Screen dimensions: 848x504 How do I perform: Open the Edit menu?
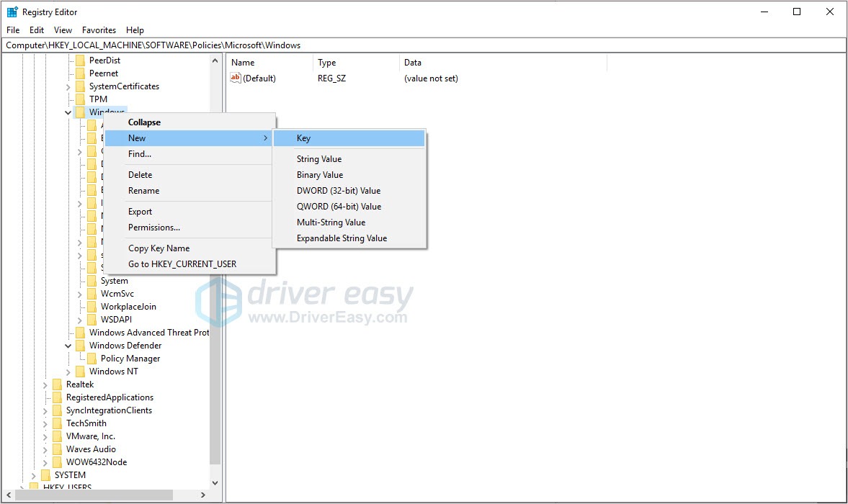[36, 30]
